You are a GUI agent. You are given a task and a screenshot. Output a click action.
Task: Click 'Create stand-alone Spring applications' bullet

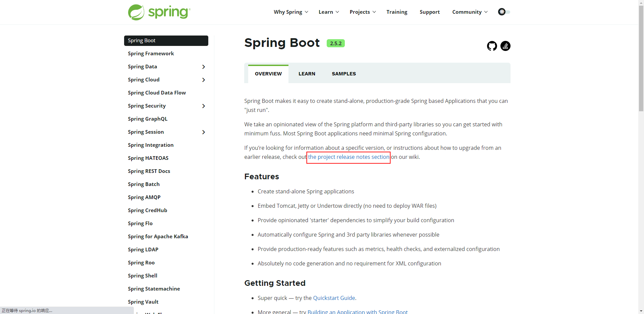pyautogui.click(x=306, y=191)
